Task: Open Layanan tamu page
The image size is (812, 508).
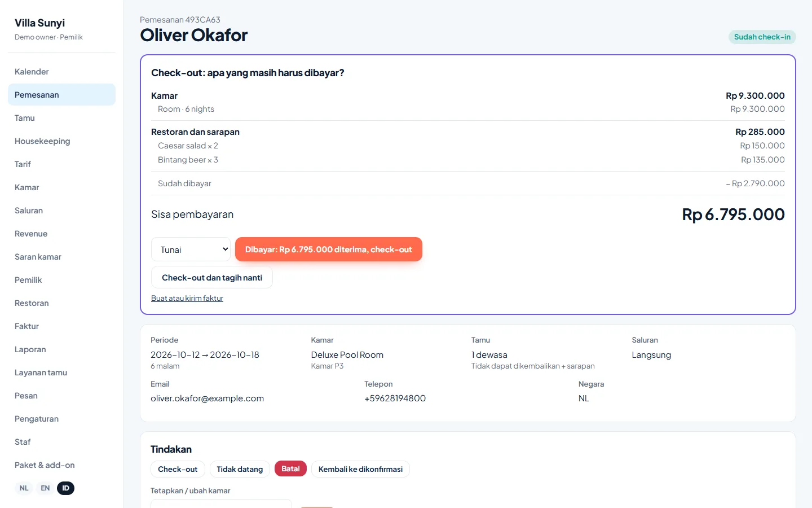Action: (x=61, y=373)
